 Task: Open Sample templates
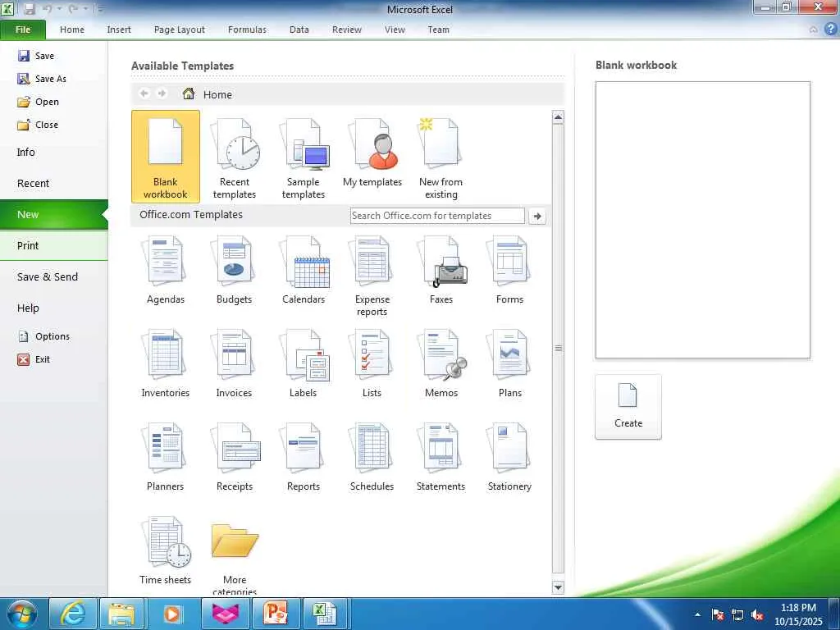coord(304,157)
